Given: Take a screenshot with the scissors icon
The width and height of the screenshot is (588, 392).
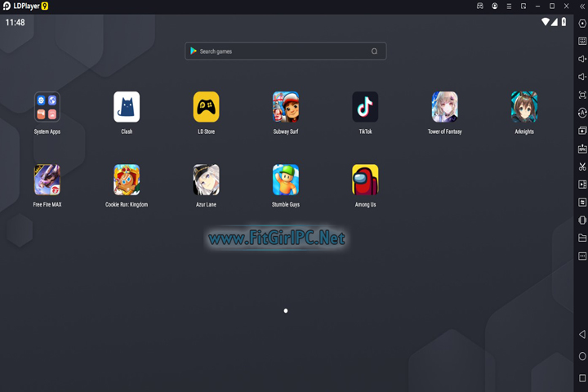Looking at the screenshot, I should tap(582, 167).
